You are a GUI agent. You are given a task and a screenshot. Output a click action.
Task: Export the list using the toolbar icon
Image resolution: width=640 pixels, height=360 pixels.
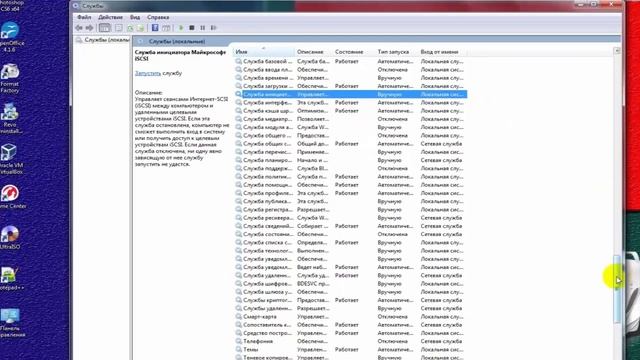tap(140, 28)
